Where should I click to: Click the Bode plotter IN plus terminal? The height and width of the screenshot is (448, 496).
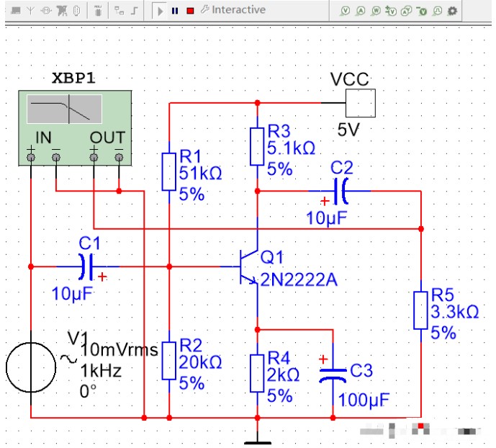click(x=31, y=157)
